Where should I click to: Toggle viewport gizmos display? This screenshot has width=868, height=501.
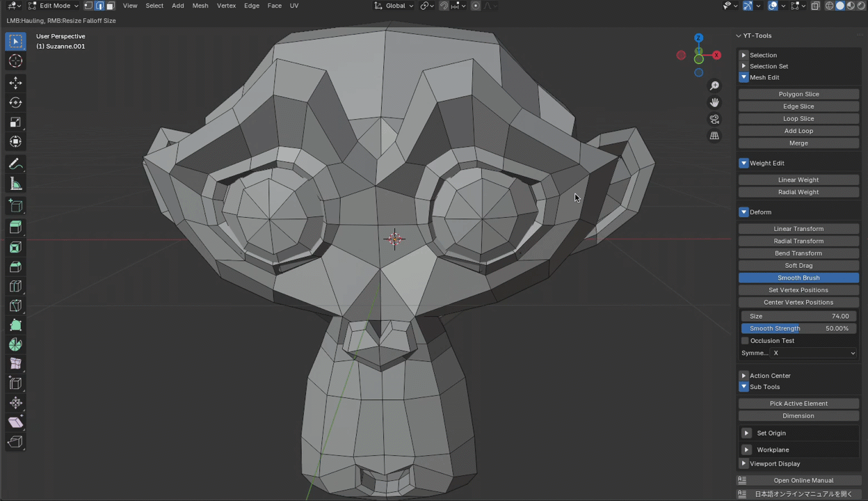point(748,6)
